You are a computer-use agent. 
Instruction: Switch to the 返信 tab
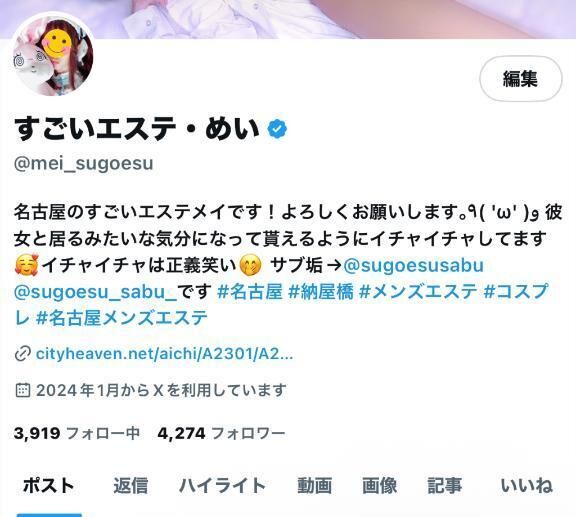(131, 486)
